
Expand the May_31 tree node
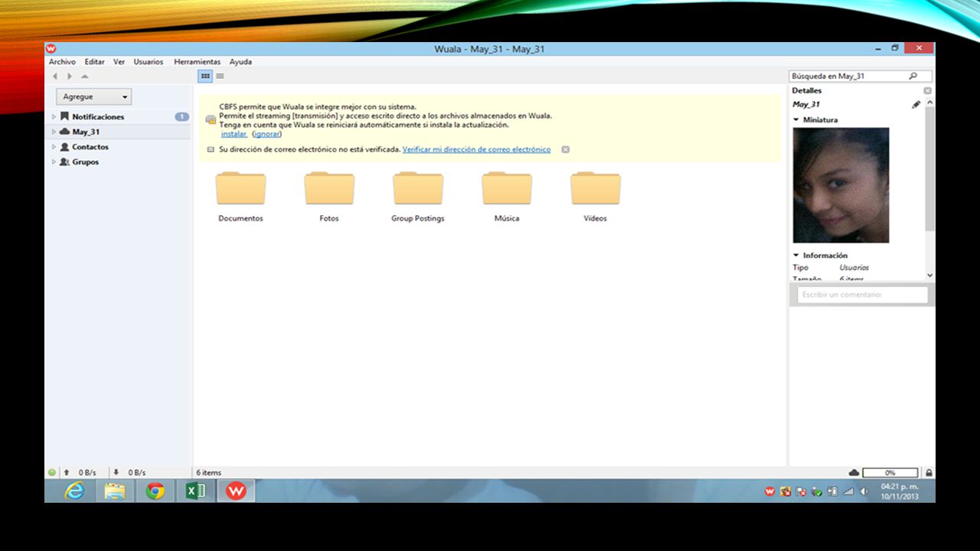click(x=54, y=132)
